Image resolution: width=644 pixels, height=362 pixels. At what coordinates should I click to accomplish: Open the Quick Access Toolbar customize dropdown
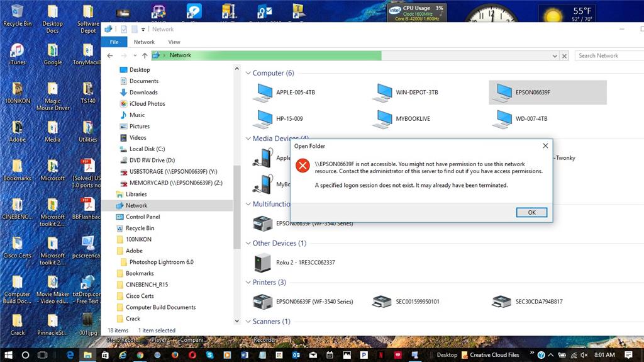click(x=143, y=29)
